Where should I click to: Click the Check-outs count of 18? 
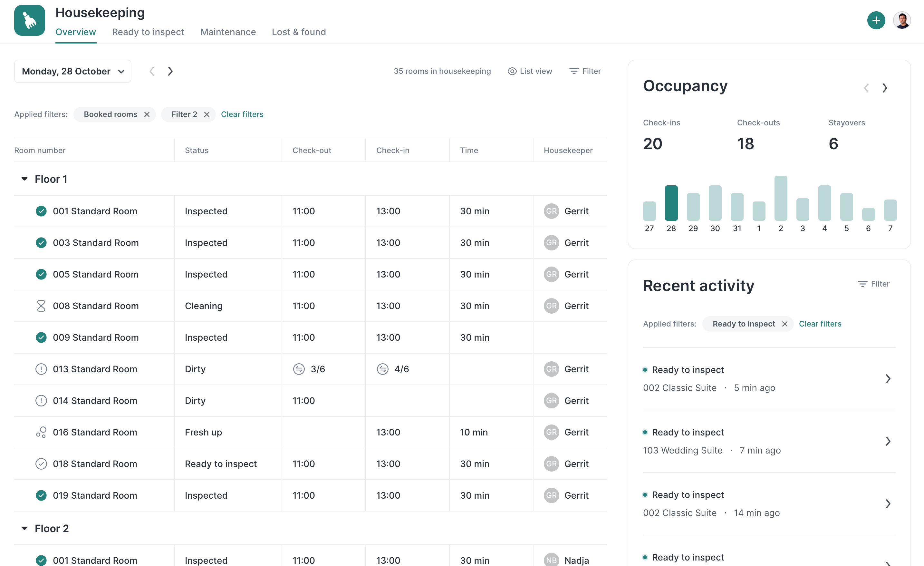[746, 144]
